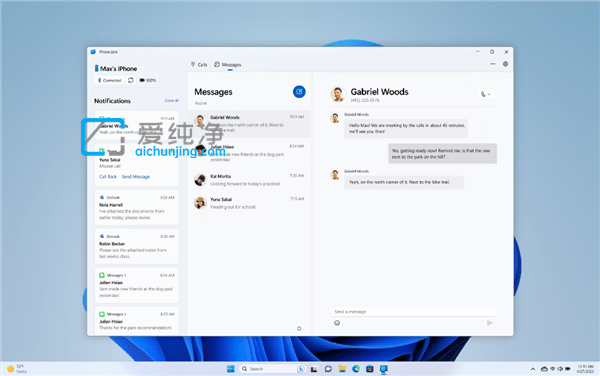Viewport: 600px width, 376px height.
Task: Click the Phone Link taskbar icon
Action: (384, 369)
